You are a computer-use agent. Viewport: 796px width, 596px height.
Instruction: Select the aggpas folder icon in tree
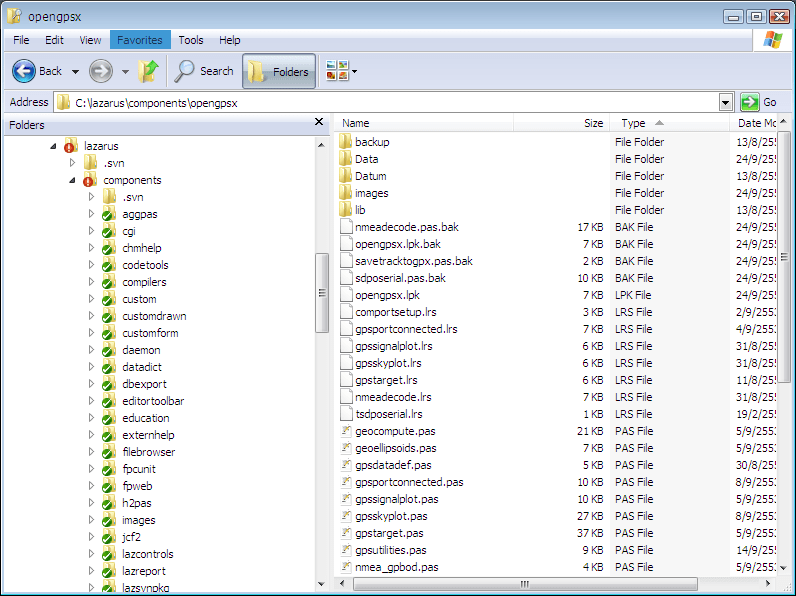tap(108, 214)
